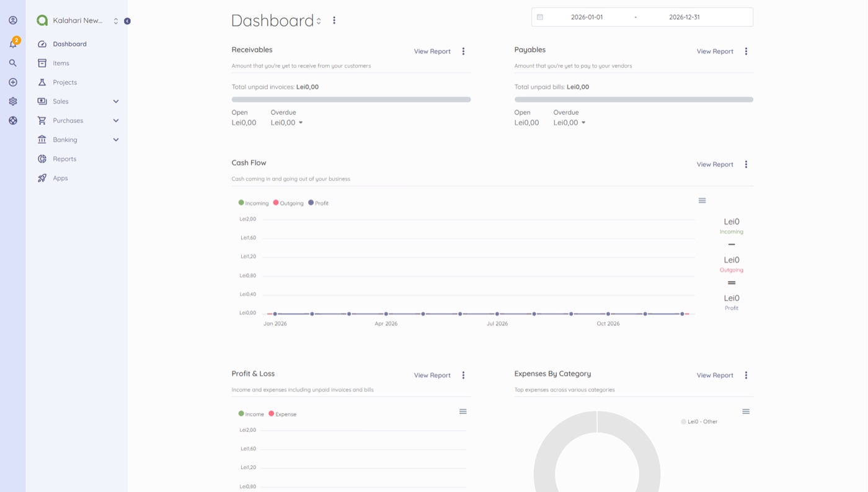This screenshot has height=492, width=868.
Task: Click the Banking building icon
Action: point(42,140)
